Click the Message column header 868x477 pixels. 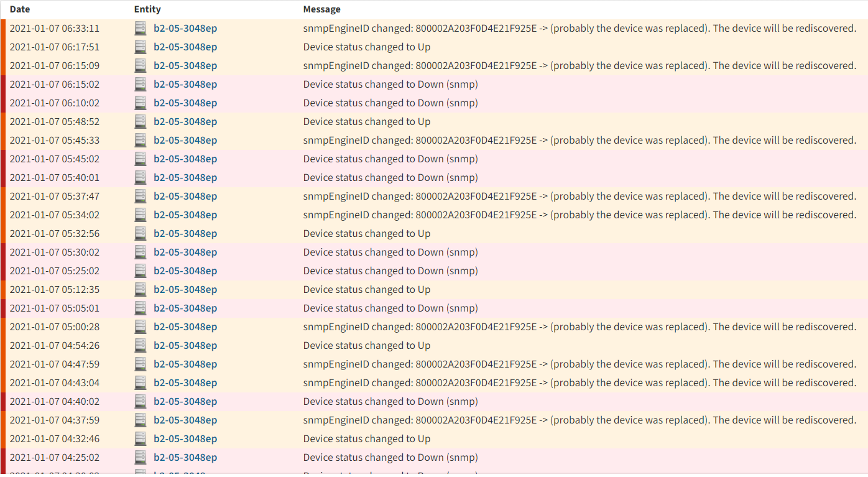pos(321,9)
